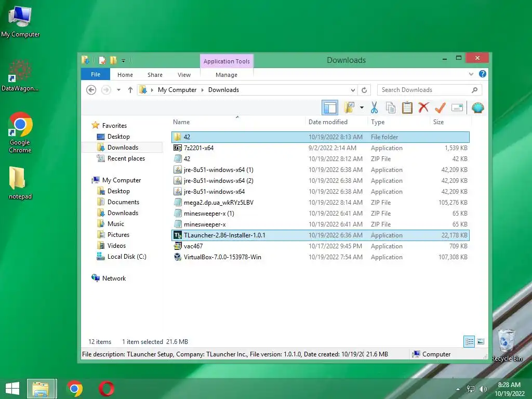Click the shell globe icon in toolbar

478,108
